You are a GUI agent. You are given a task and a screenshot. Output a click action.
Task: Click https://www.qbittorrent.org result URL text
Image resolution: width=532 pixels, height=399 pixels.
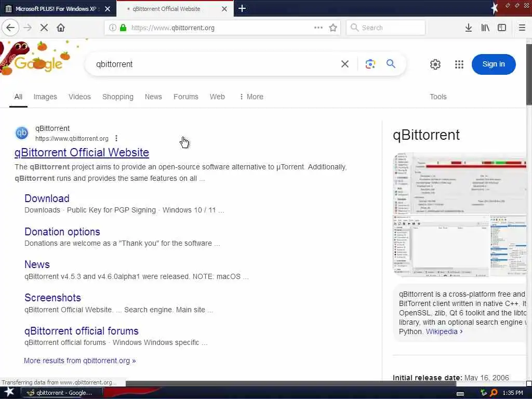click(x=72, y=138)
